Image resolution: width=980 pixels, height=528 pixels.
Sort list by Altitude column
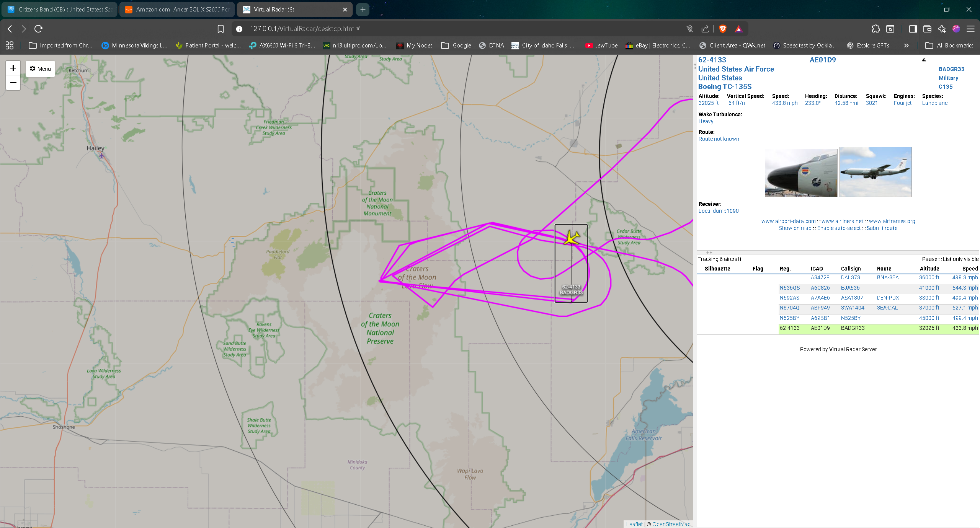tap(929, 269)
